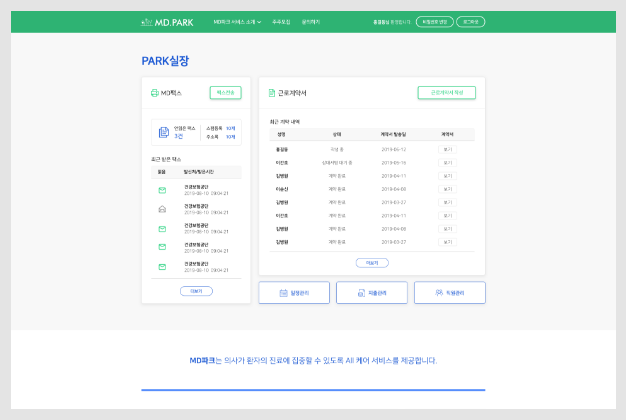This screenshot has height=420, width=626.
Task: Click the last envelope icon in the fax list
Action: [x=162, y=266]
